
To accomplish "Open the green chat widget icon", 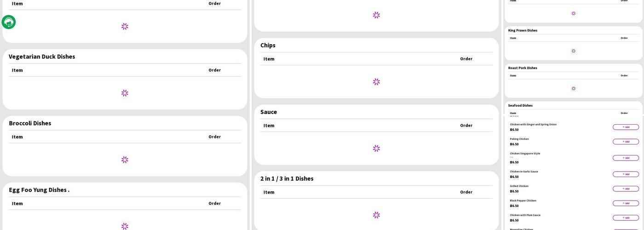I will click(x=9, y=22).
